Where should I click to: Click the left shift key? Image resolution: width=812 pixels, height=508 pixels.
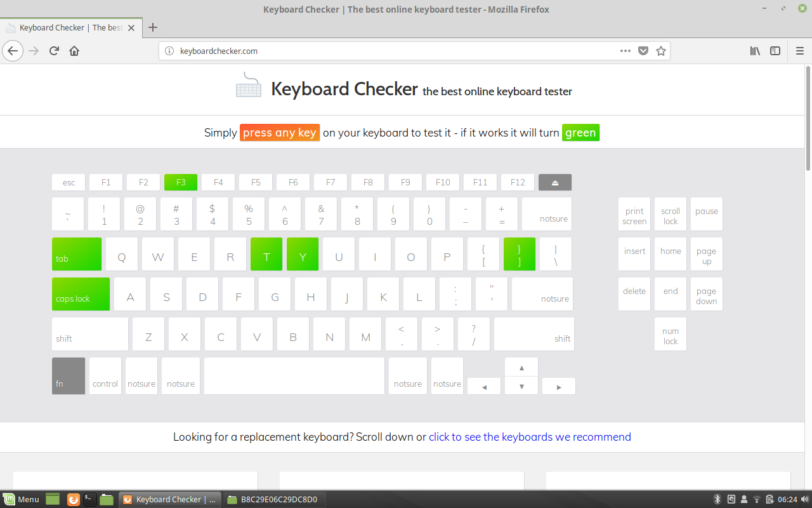click(x=90, y=334)
